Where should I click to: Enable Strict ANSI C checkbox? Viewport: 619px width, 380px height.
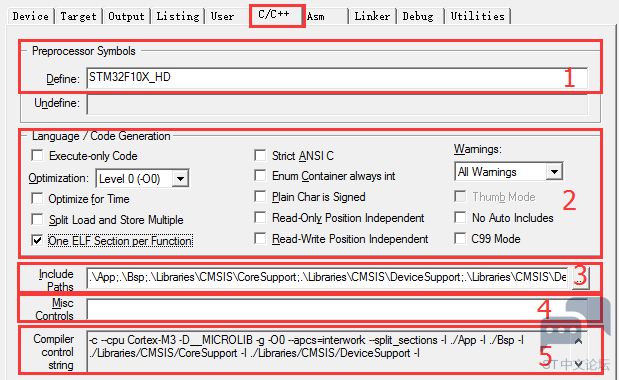[x=260, y=155]
